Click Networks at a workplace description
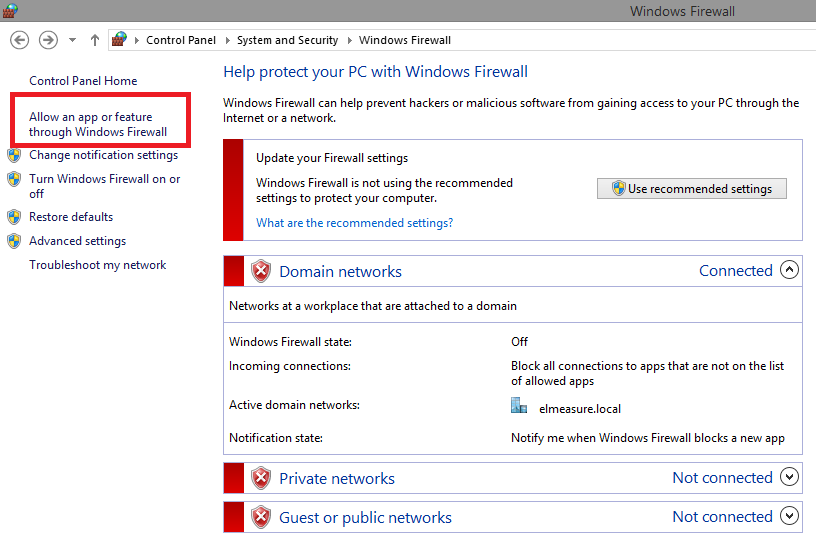This screenshot has height=544, width=816. click(x=373, y=306)
